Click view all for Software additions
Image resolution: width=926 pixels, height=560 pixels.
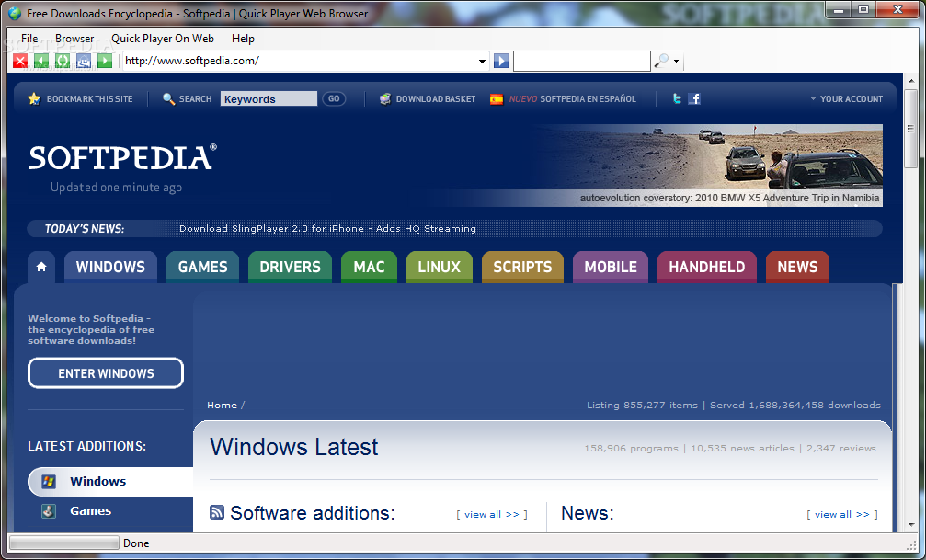[492, 515]
